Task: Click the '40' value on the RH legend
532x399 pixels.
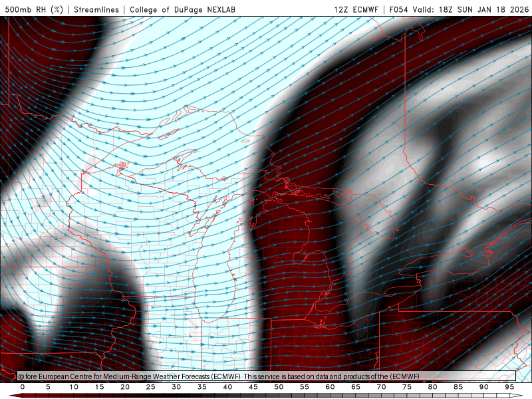Action: point(227,387)
